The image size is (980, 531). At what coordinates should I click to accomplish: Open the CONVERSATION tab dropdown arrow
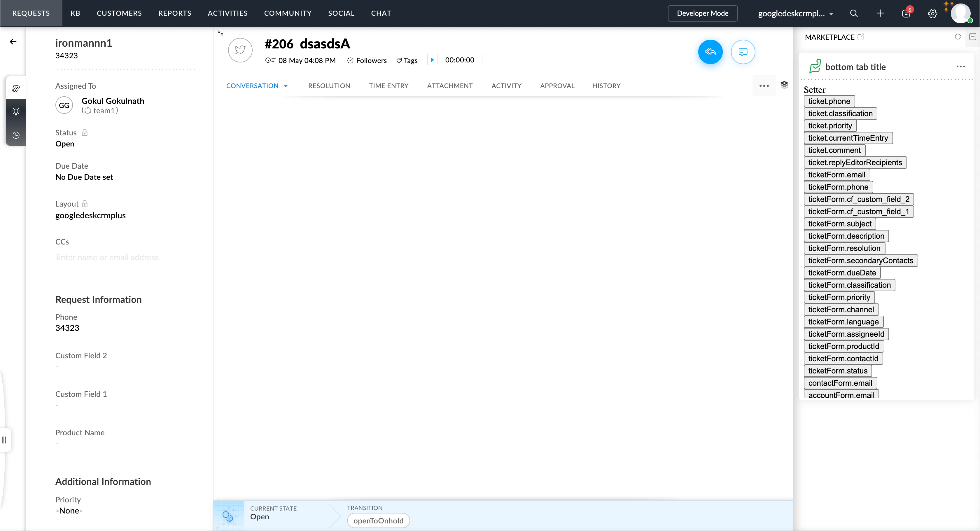tap(286, 86)
